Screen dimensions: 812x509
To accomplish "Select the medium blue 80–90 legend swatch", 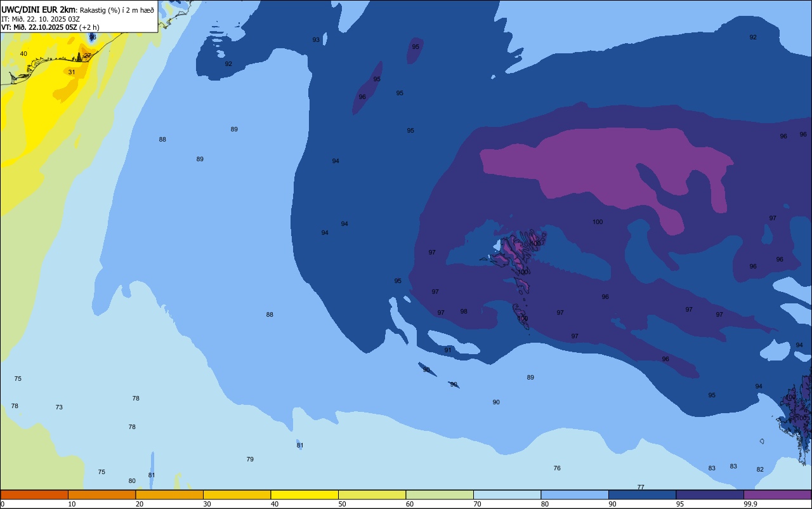I will (575, 494).
